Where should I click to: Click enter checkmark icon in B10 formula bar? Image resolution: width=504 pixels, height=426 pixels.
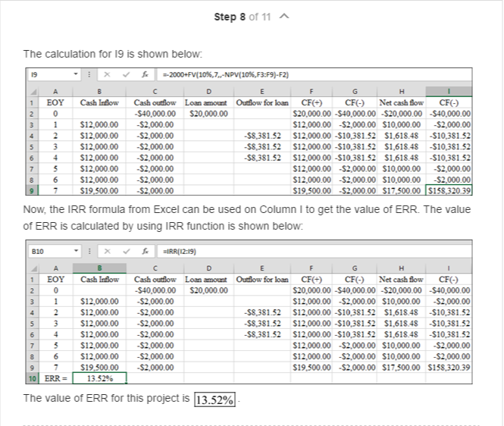(126, 252)
